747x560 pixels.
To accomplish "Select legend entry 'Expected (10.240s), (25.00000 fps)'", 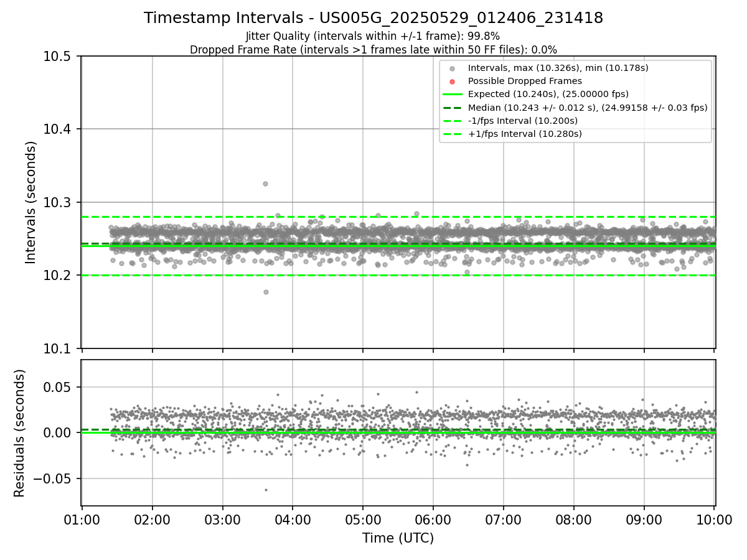I will (548, 94).
